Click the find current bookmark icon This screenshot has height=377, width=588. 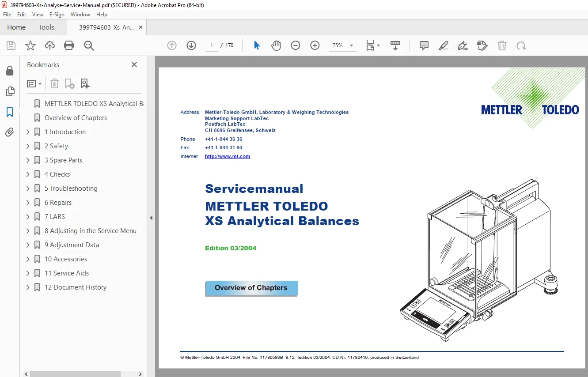pos(85,83)
